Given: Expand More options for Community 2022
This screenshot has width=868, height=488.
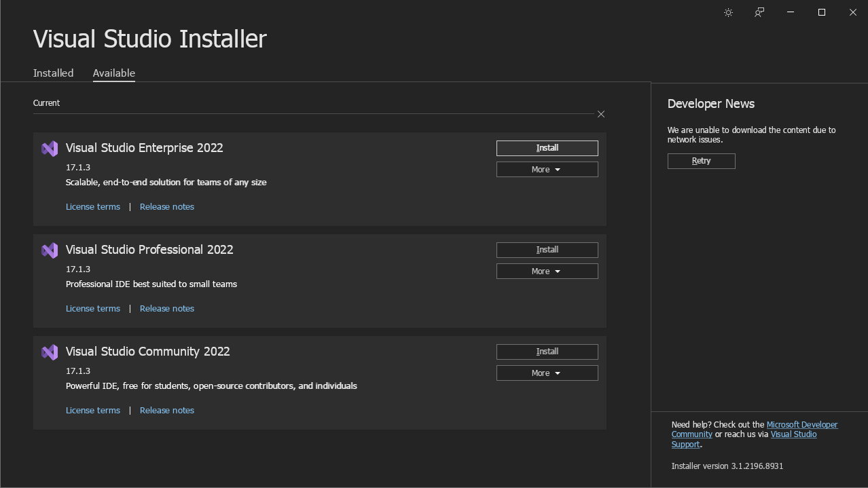Looking at the screenshot, I should 547,373.
